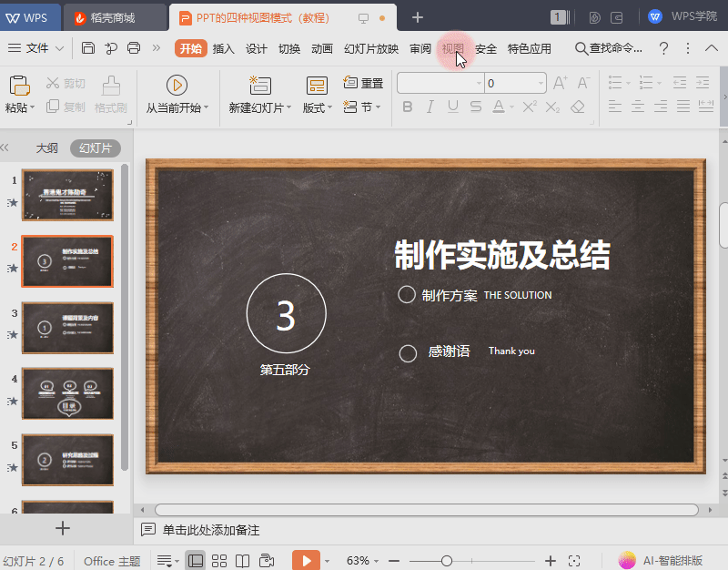Open the font size dropdown
This screenshot has height=570, width=728.
click(x=541, y=83)
